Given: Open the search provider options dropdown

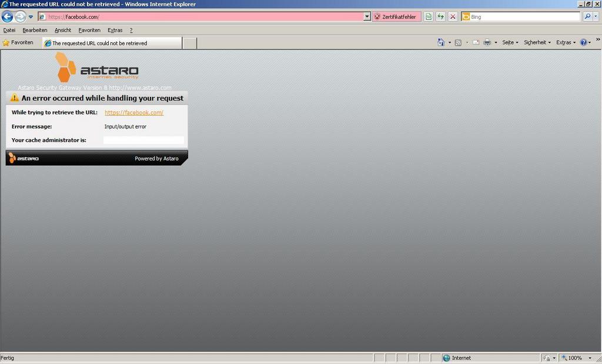Looking at the screenshot, I should 596,16.
